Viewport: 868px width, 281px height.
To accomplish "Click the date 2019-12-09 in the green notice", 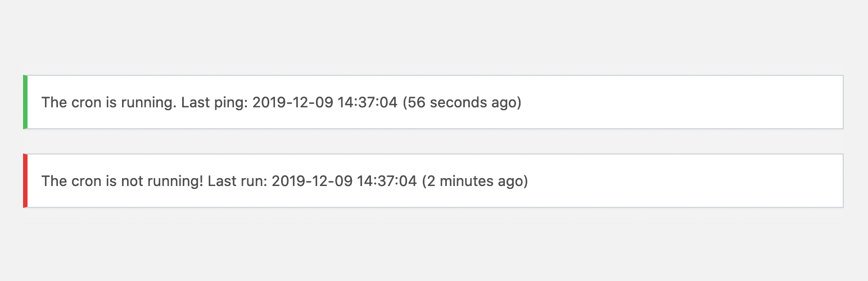I will [x=293, y=103].
